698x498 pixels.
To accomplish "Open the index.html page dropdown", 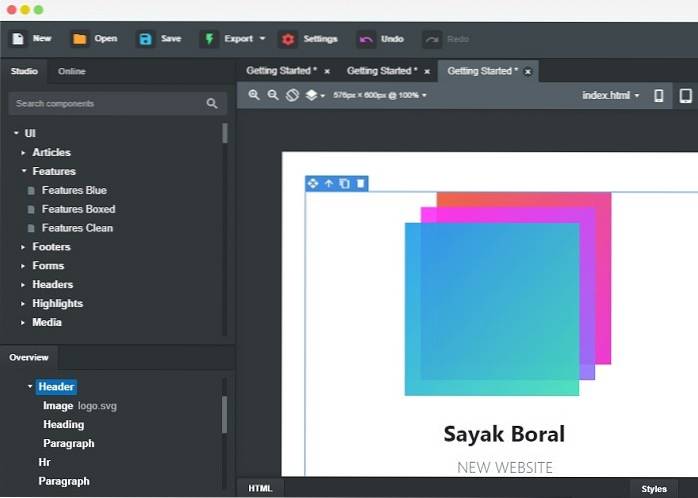I will pos(611,95).
